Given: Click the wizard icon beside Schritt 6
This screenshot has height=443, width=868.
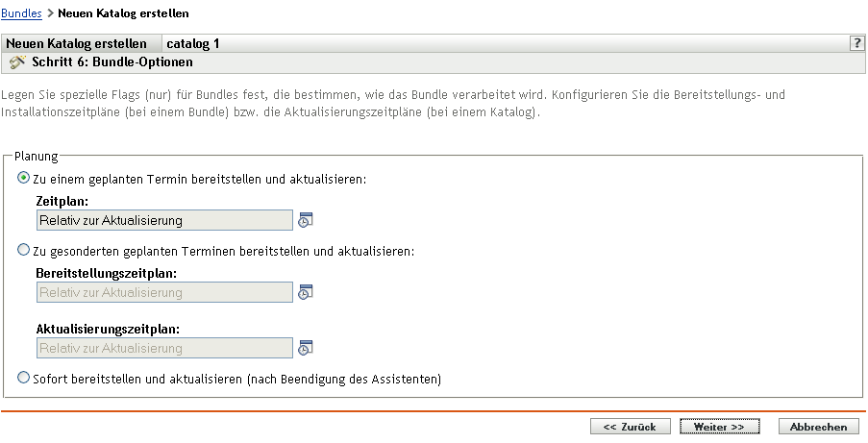Looking at the screenshot, I should click(x=17, y=62).
